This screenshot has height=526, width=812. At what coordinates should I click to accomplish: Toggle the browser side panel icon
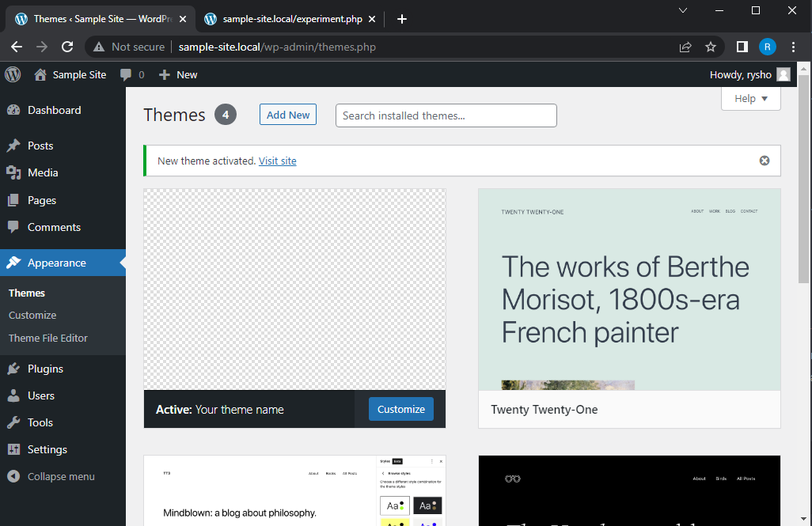click(x=742, y=47)
